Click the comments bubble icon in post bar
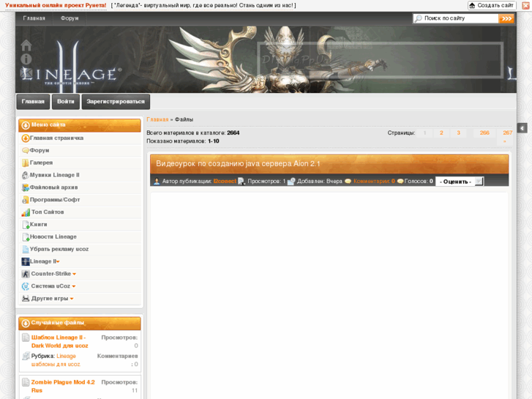Viewport: 532px width, 399px height. [348, 182]
